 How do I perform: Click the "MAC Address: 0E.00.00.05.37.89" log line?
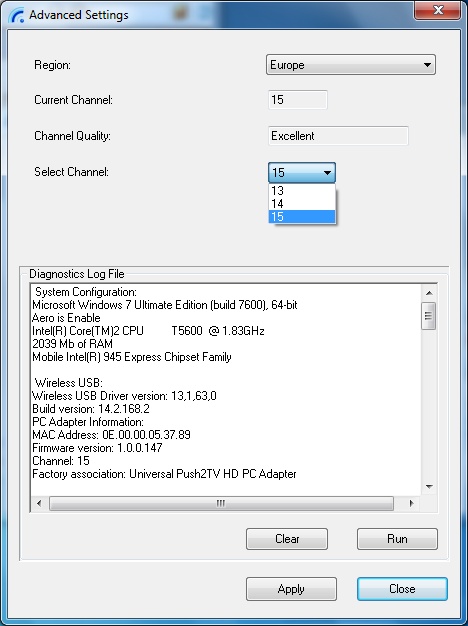tap(111, 435)
